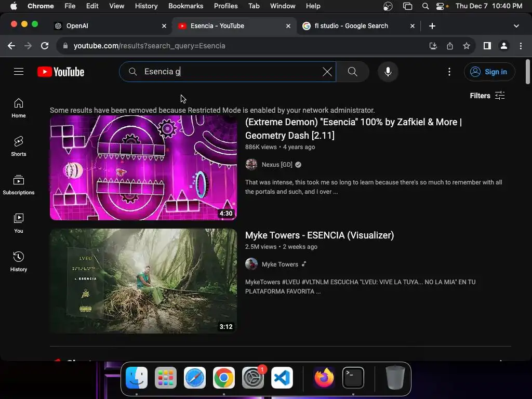
Task: Close the OpenAI tab
Action: tap(164, 26)
